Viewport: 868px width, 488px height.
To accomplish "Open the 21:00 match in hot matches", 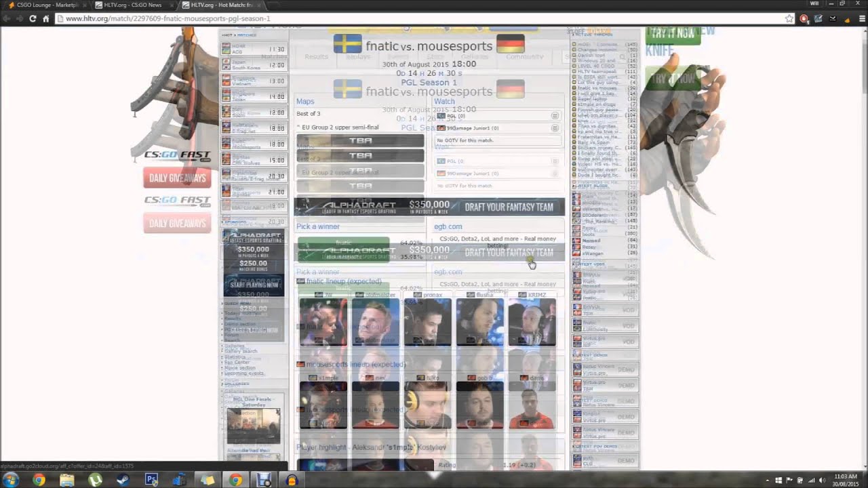I will coord(254,192).
